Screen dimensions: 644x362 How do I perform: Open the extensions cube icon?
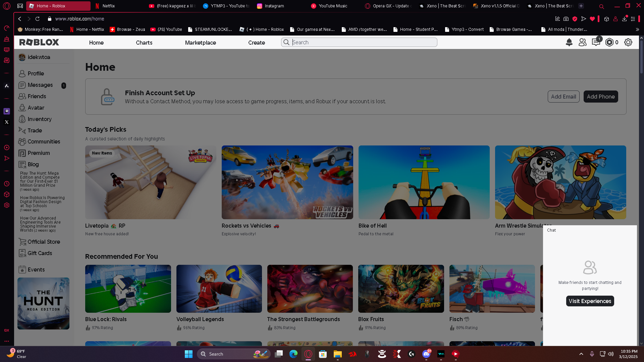[x=606, y=19]
